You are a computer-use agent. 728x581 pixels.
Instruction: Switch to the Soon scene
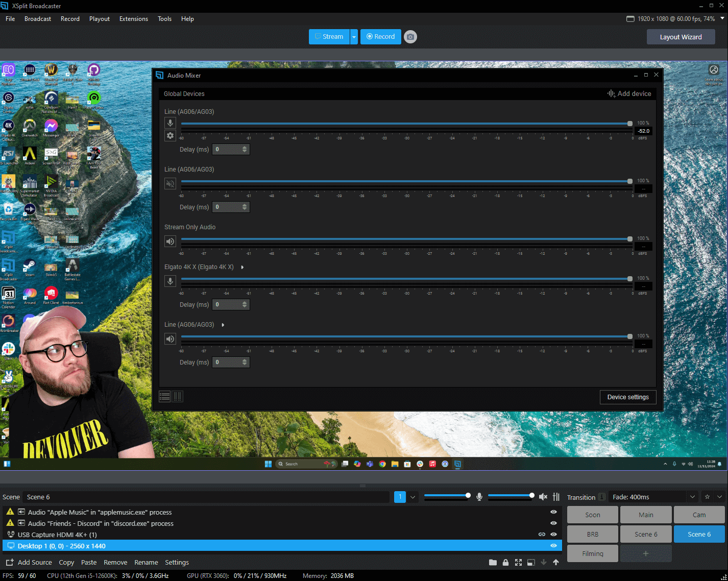click(593, 515)
